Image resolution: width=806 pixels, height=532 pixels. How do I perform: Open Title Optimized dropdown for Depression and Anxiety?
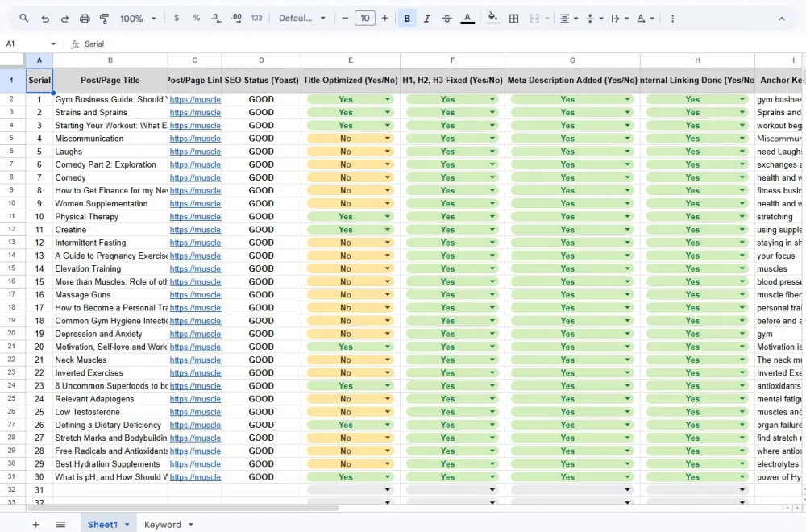click(388, 334)
